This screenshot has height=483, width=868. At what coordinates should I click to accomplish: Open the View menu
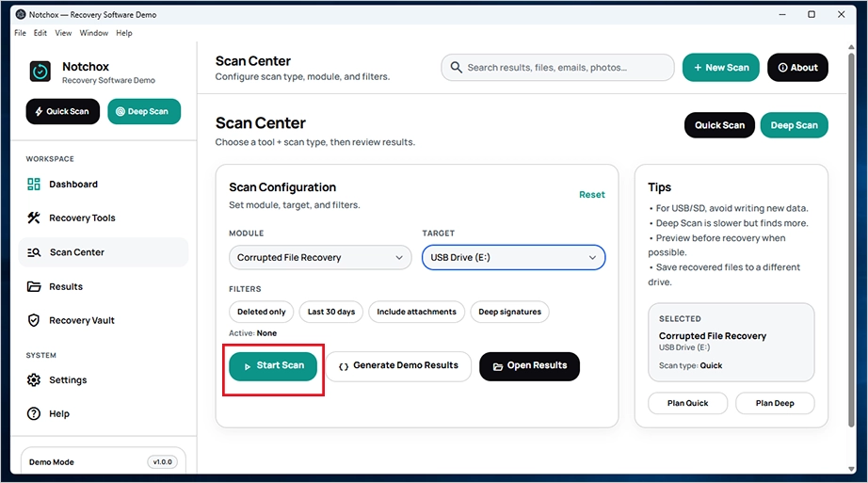(63, 33)
